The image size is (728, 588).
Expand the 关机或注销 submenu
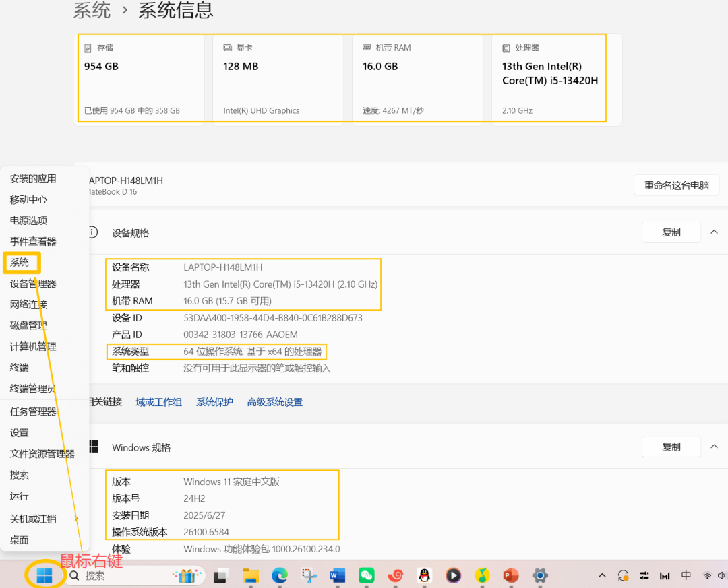tap(44, 519)
